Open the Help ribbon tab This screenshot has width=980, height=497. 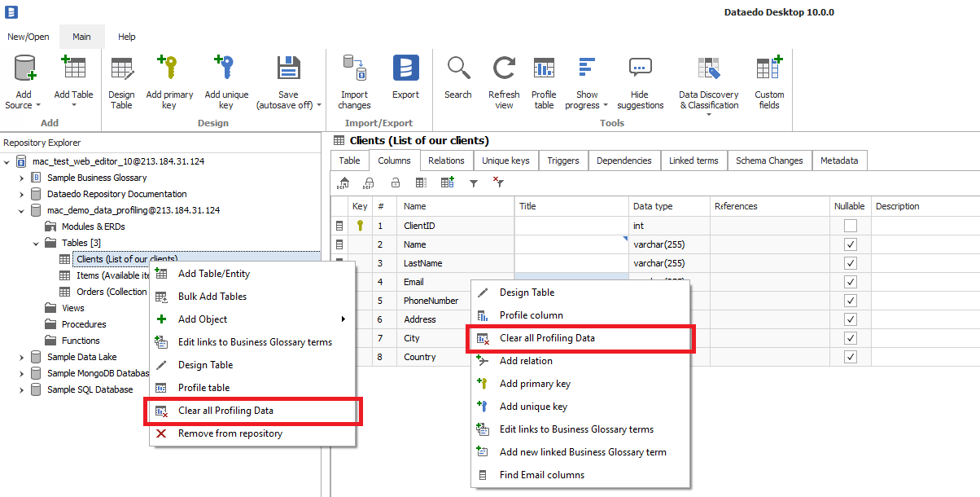[126, 37]
